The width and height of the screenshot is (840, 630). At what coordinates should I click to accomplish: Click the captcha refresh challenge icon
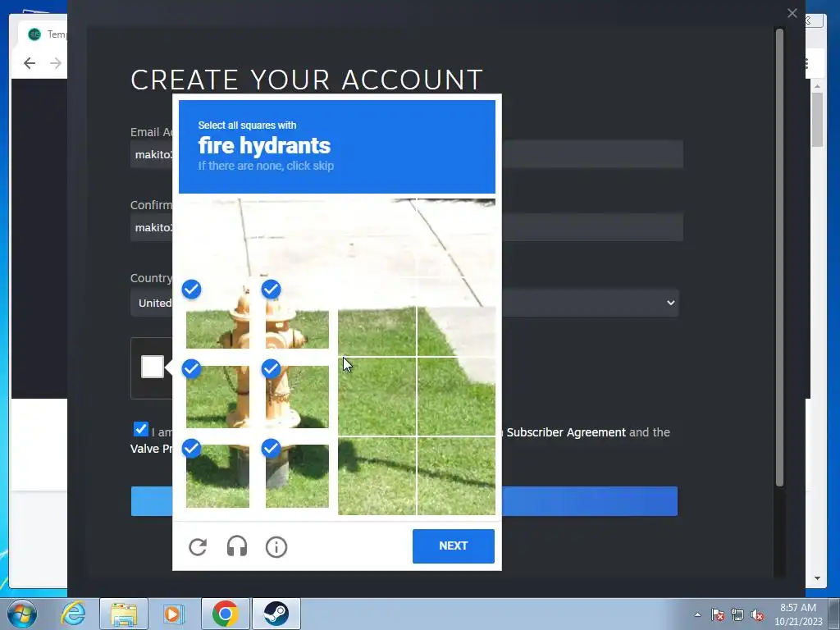(198, 546)
